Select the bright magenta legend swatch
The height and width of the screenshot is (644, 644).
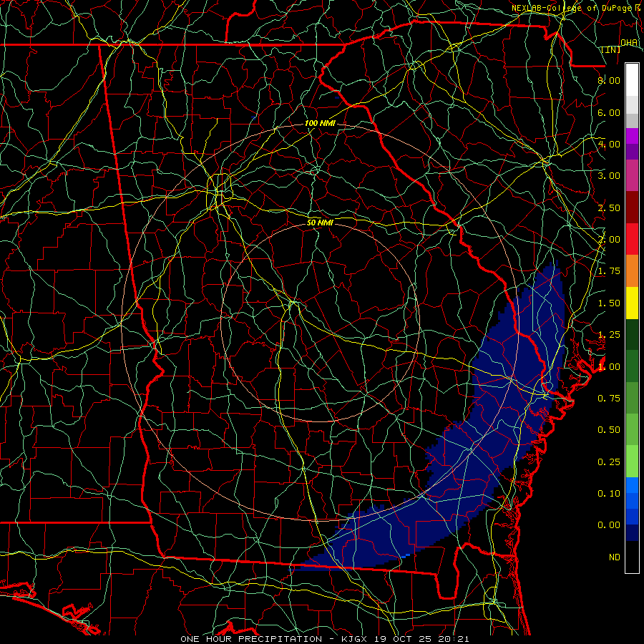[x=632, y=136]
